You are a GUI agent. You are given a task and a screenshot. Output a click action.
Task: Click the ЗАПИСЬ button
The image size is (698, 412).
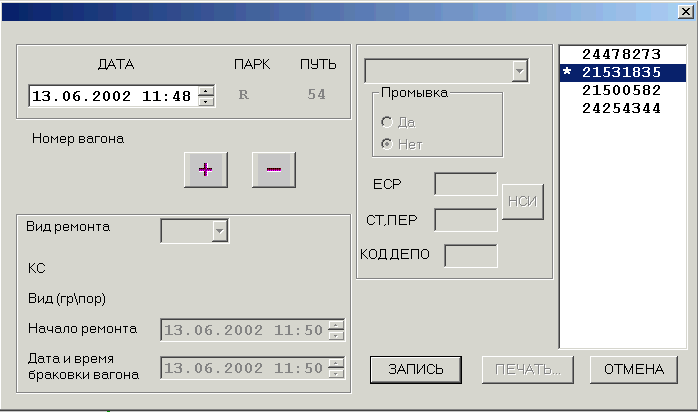pyautogui.click(x=415, y=369)
